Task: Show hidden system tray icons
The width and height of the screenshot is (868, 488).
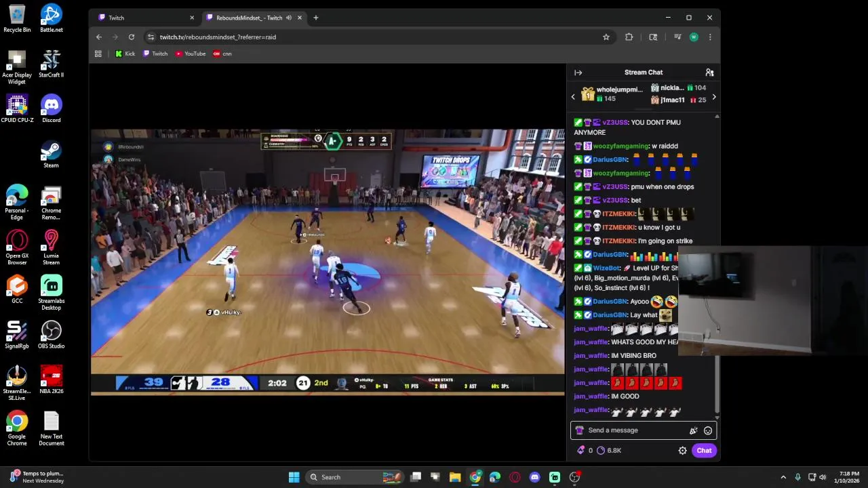Action: coord(783,477)
